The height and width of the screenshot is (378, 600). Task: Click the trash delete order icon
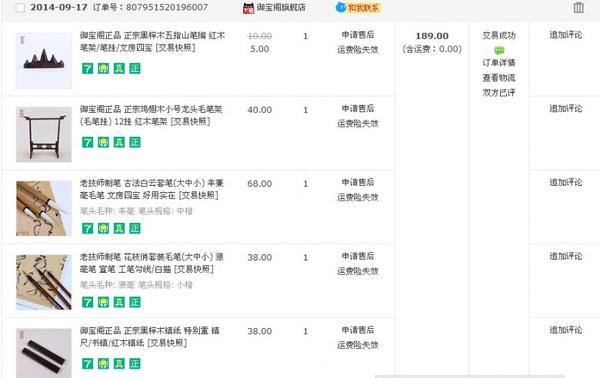click(x=578, y=8)
